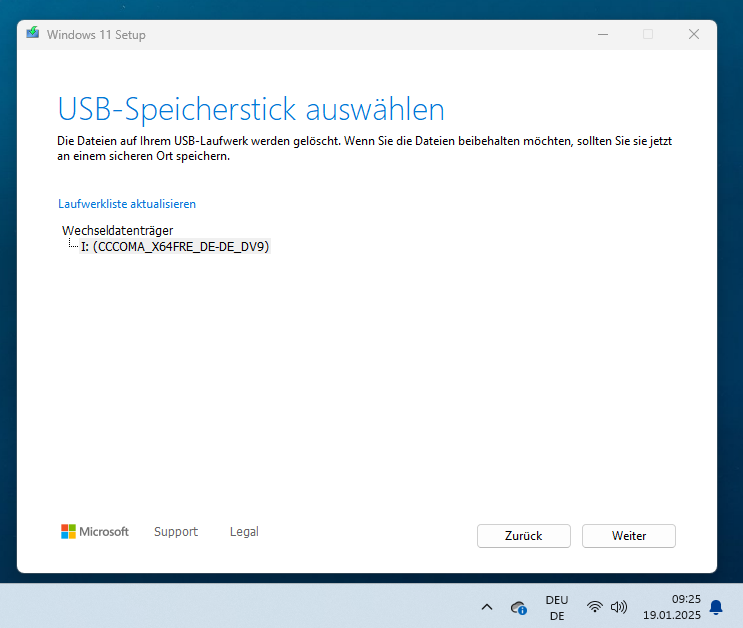Click the Weiter button

coord(629,536)
